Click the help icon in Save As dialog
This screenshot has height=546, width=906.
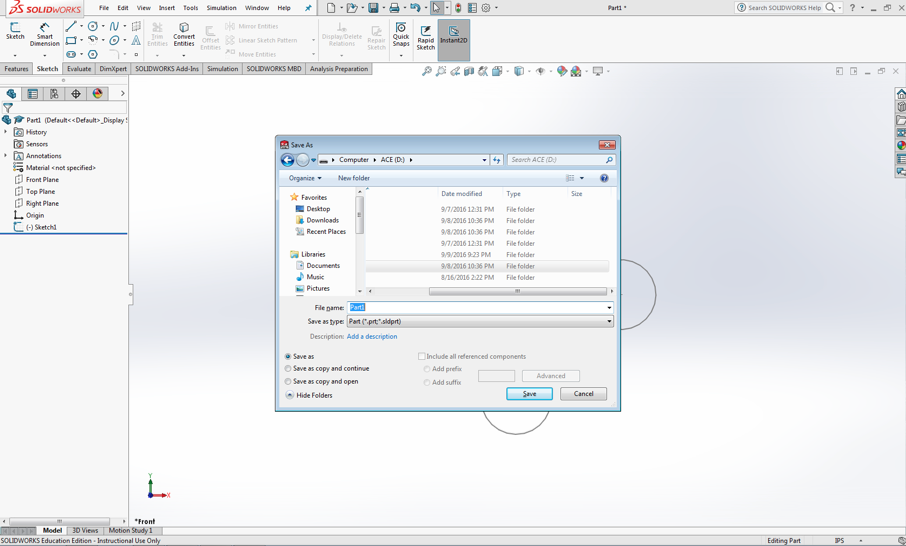[604, 178]
